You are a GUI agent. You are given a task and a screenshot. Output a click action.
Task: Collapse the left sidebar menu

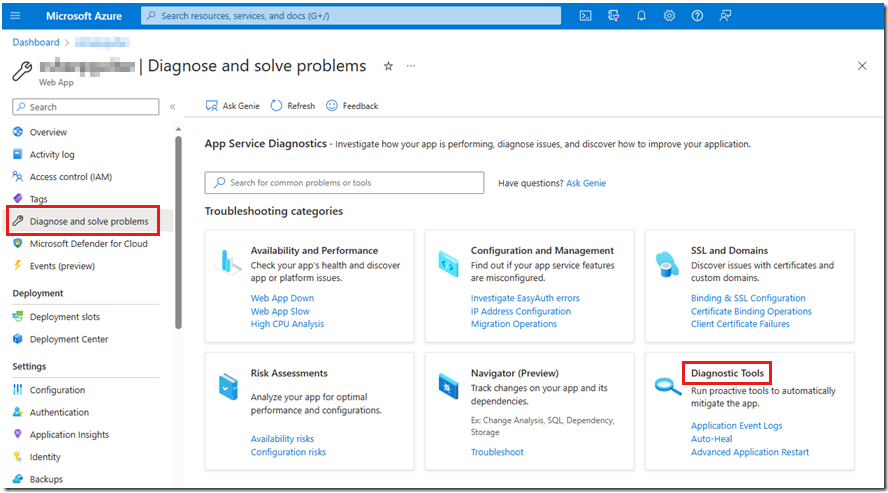[x=172, y=107]
